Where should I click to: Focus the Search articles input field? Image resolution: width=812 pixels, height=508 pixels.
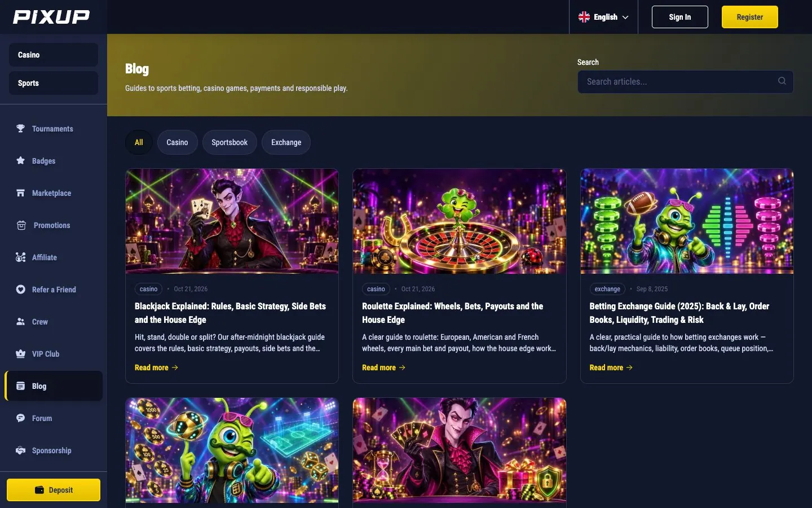(686, 82)
